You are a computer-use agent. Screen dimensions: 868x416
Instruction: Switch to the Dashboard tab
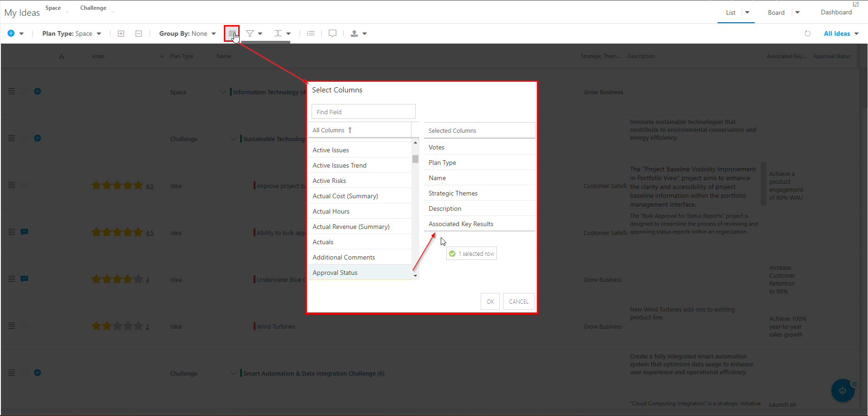click(836, 12)
